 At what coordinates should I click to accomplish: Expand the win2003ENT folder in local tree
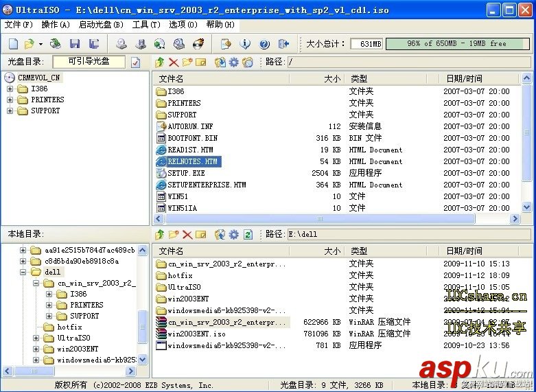(x=36, y=349)
